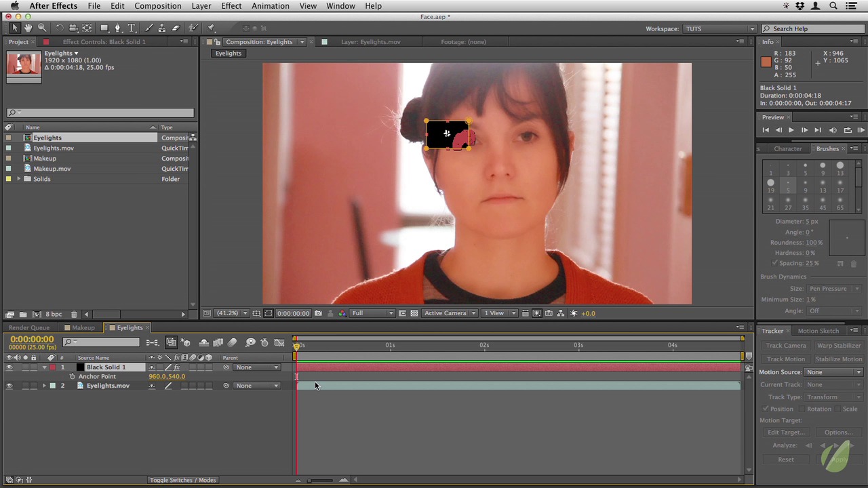The height and width of the screenshot is (488, 868).
Task: Open the Graph Editor in timeline
Action: pyautogui.click(x=279, y=342)
